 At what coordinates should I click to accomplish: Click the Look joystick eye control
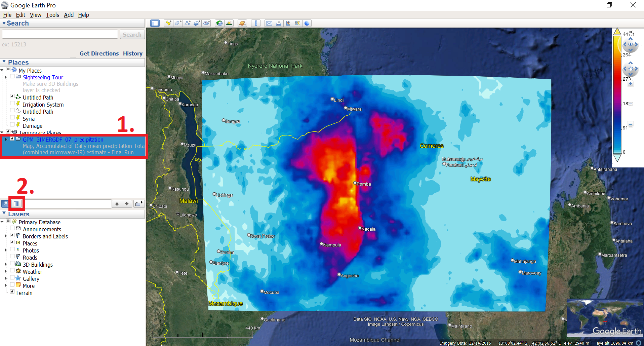pyautogui.click(x=631, y=44)
